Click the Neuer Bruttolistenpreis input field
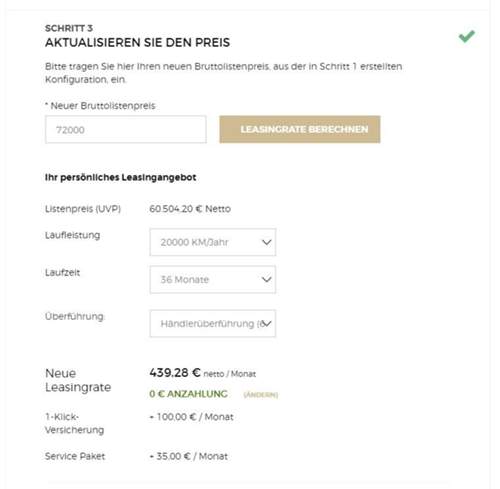 126,129
